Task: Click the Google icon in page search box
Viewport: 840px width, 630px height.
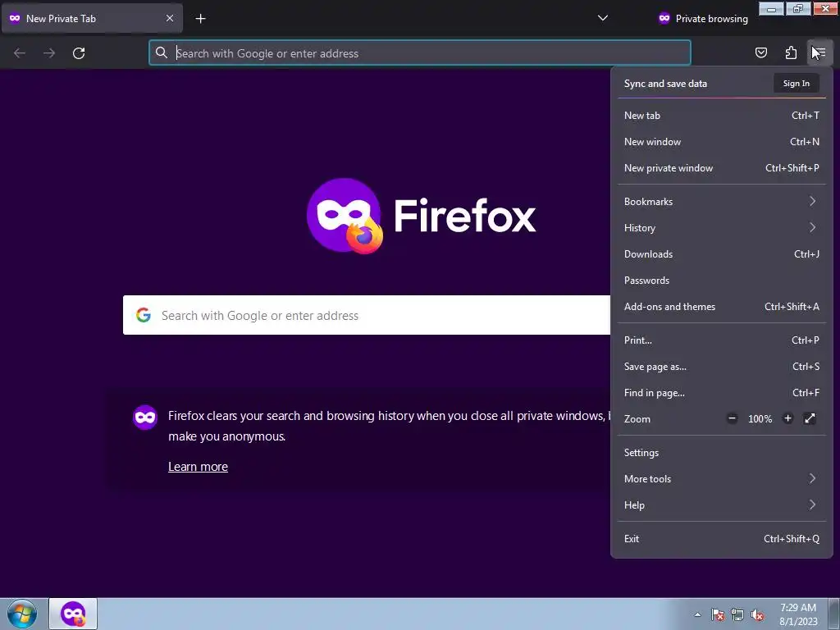Action: 143,315
